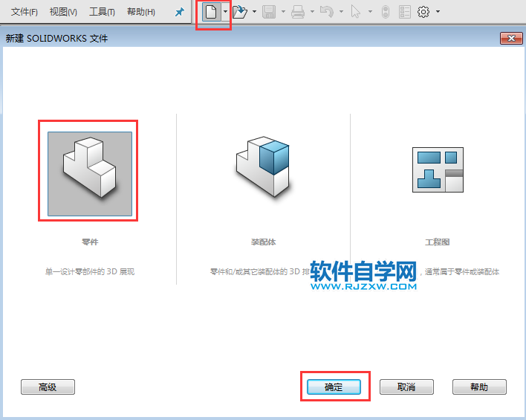Screen dimensions: 526x420
Task: Click the Print icon
Action: point(298,12)
